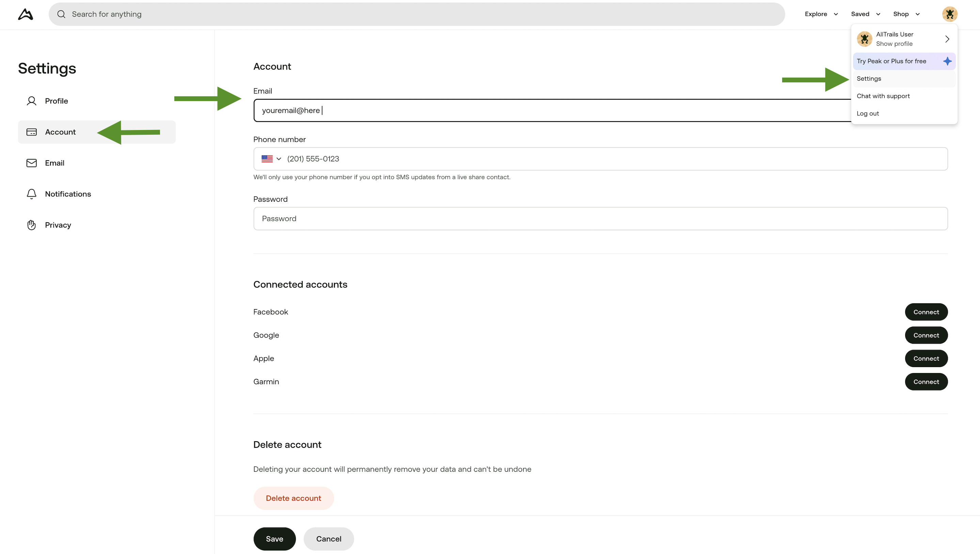Connect the Apple account
This screenshot has height=554, width=980.
(x=926, y=358)
